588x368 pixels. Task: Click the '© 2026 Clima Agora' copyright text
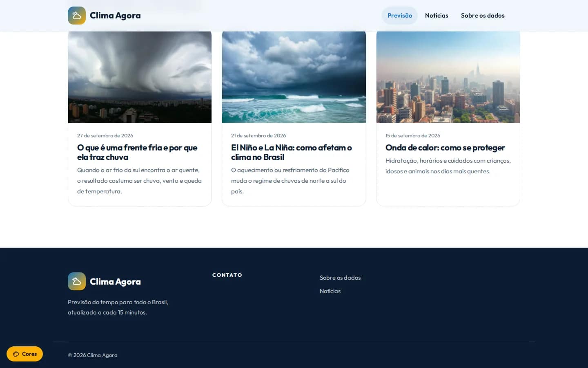(93, 355)
